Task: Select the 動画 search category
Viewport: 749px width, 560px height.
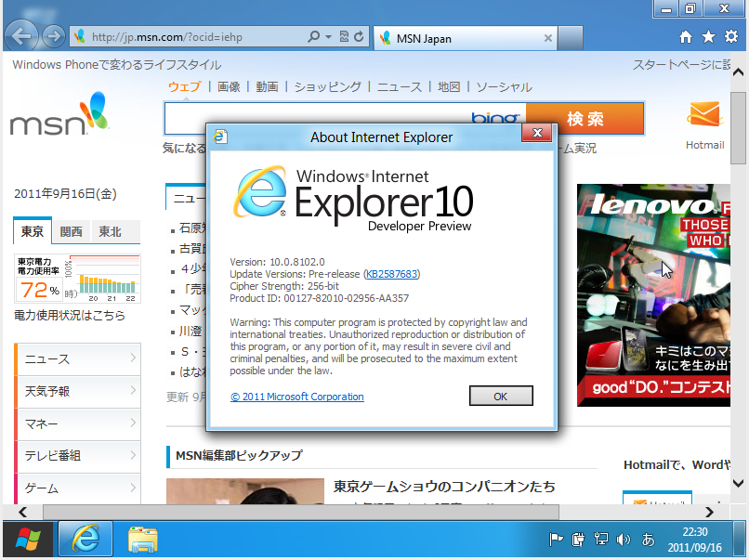Action: (267, 87)
